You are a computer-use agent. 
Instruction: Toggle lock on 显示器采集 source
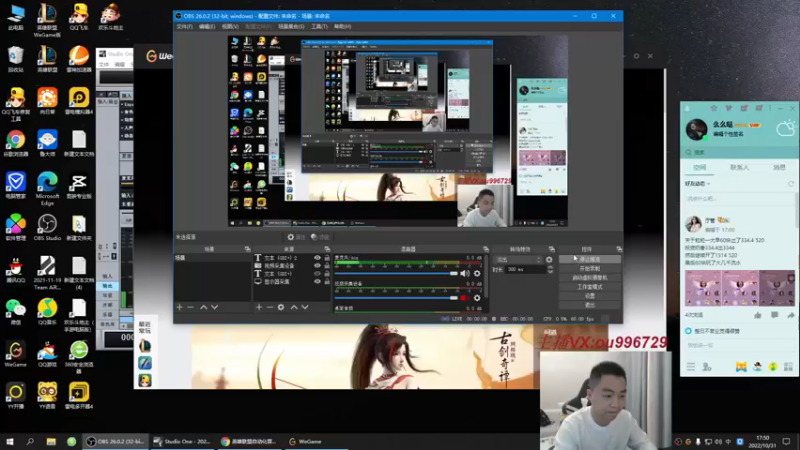click(327, 282)
